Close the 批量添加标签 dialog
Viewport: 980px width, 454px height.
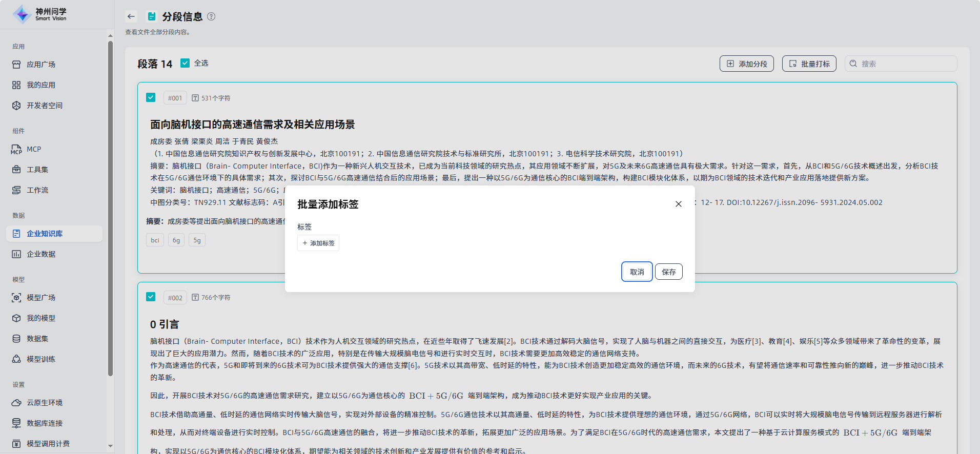click(x=678, y=204)
